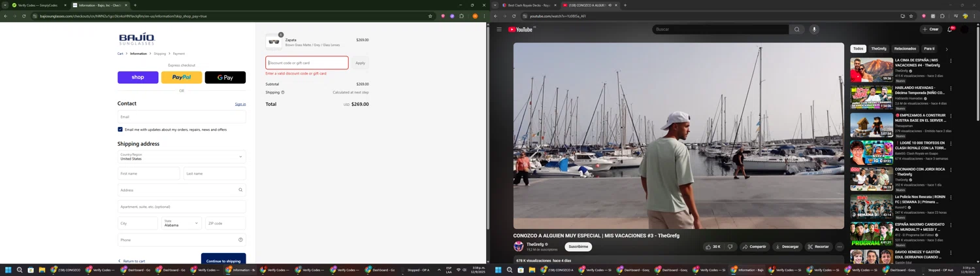The height and width of the screenshot is (276, 980).
Task: Select the TheGrefg filter chip
Action: pyautogui.click(x=879, y=48)
